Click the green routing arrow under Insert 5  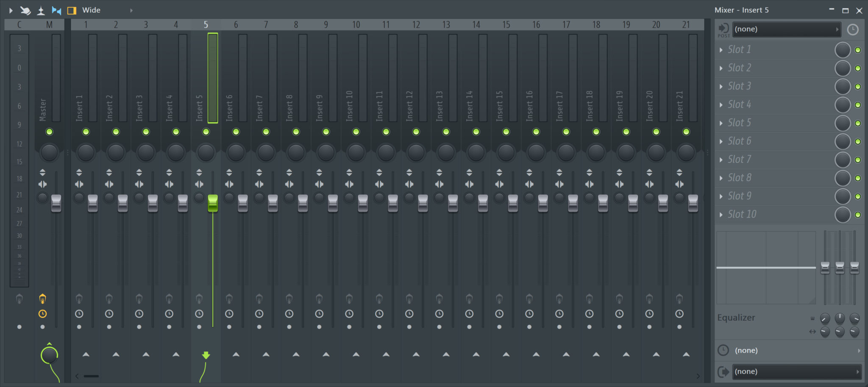(206, 356)
